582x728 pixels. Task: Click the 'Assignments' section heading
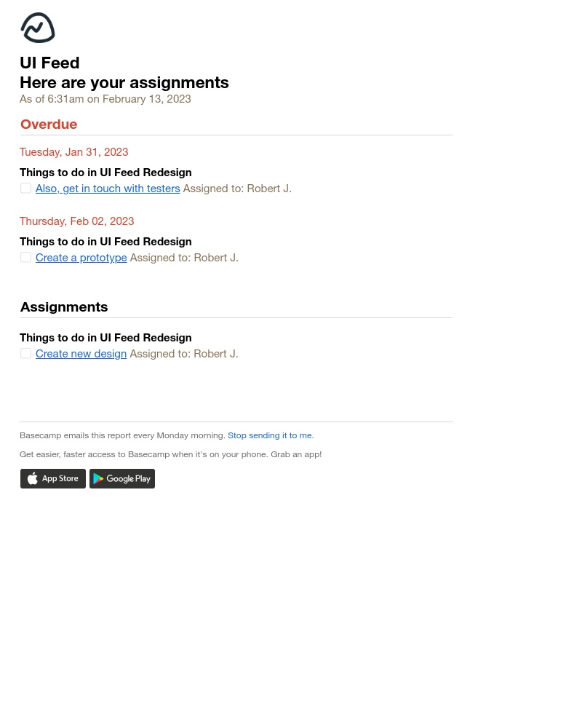coord(64,306)
